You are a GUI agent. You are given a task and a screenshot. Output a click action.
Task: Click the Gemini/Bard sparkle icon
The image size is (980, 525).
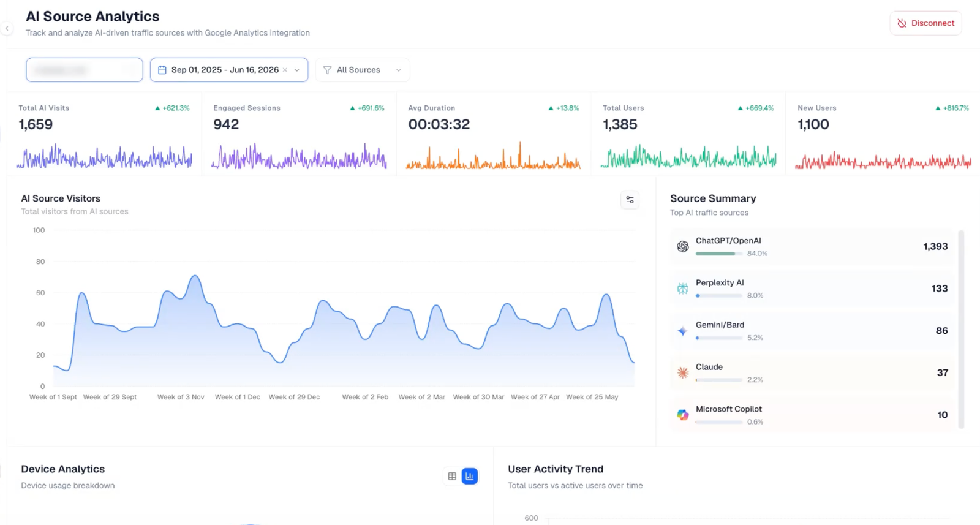[x=682, y=331]
